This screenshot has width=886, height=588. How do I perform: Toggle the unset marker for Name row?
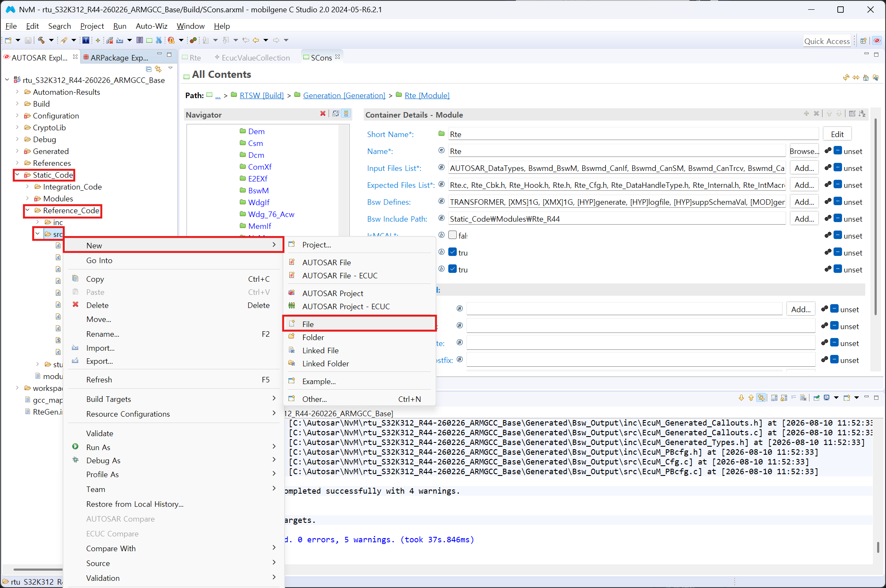838,151
